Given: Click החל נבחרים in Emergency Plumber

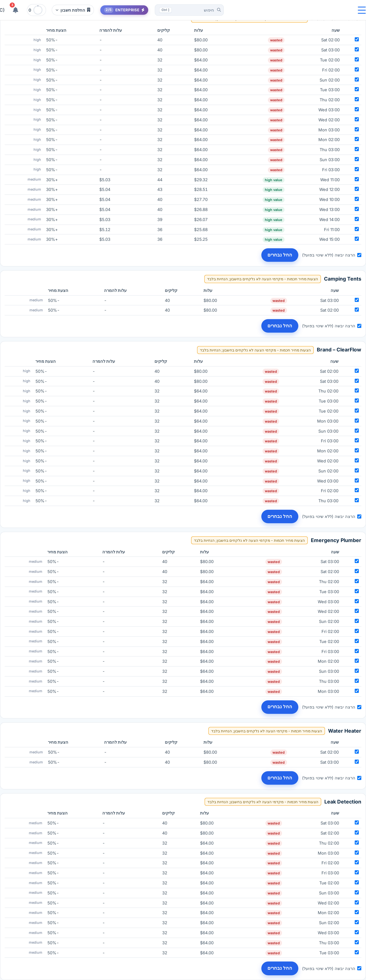Looking at the screenshot, I should coord(280,707).
